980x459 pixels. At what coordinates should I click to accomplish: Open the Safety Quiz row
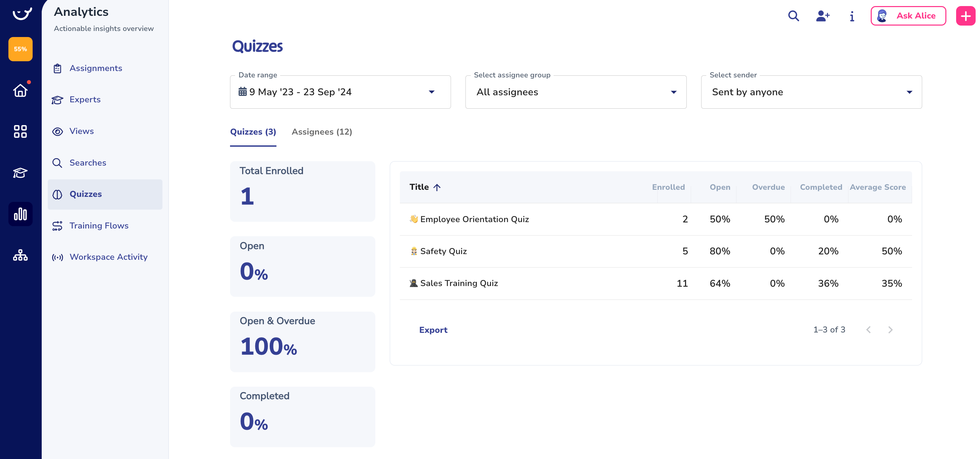pyautogui.click(x=443, y=251)
